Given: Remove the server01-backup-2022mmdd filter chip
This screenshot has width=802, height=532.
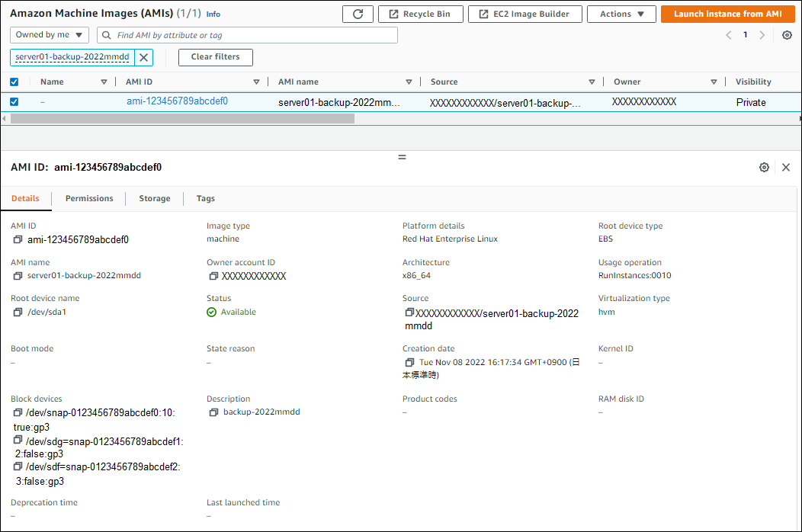Looking at the screenshot, I should tap(144, 57).
